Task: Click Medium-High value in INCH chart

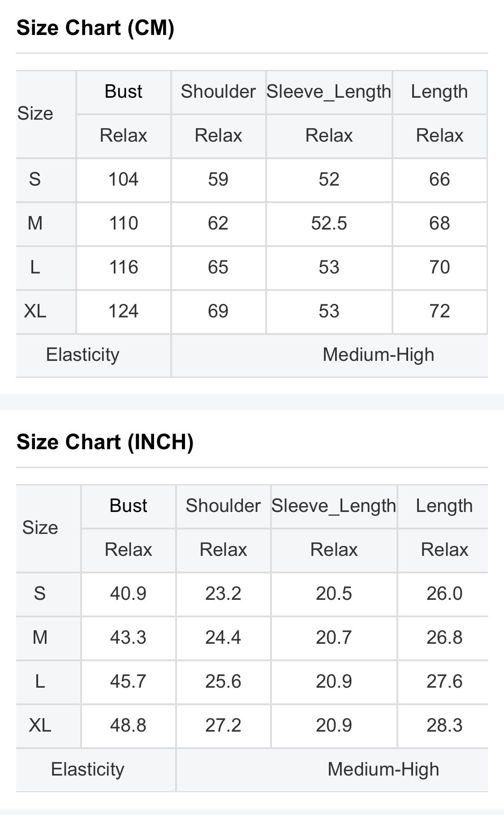Action: pos(383,770)
